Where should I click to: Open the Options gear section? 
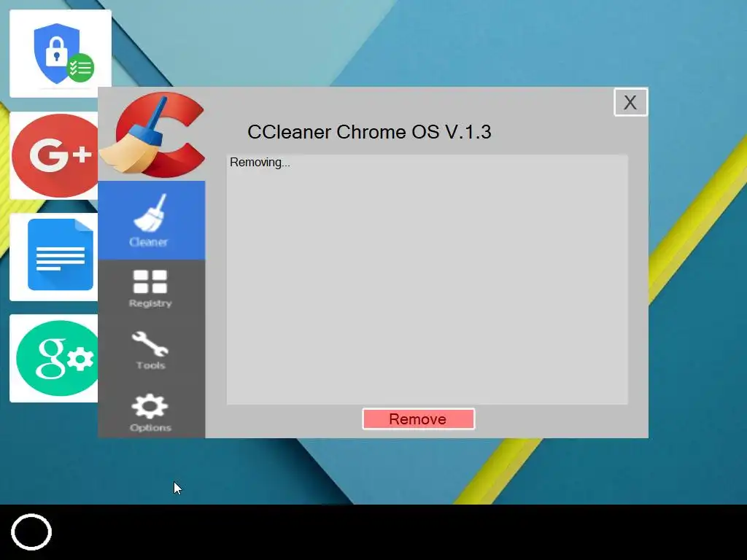(150, 413)
